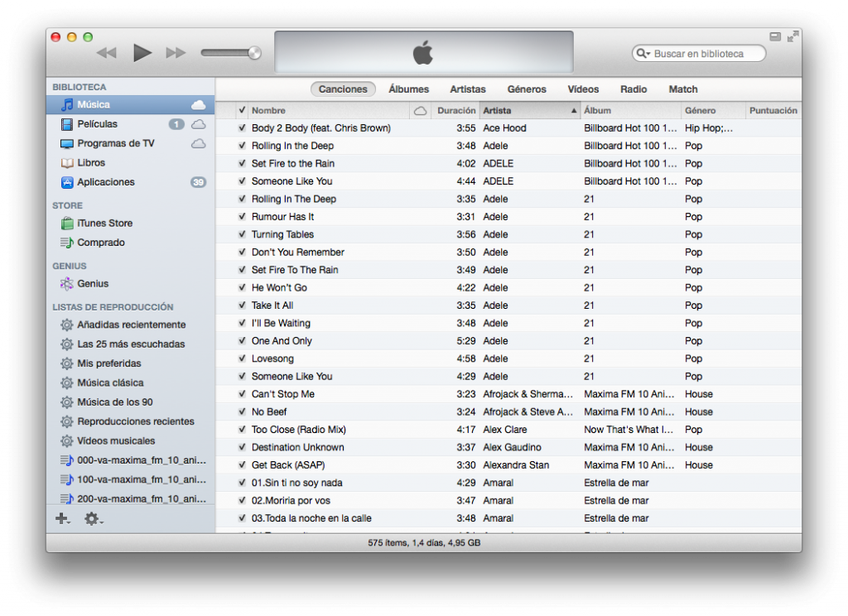Select song Get Back (ASAP)
Viewport: 848px width, 616px height.
508,465
